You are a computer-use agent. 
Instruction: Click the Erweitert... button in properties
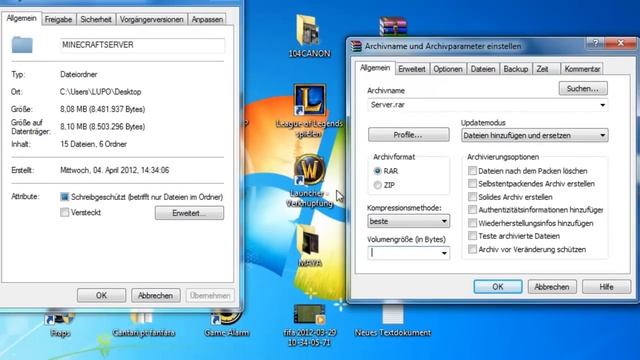point(189,213)
